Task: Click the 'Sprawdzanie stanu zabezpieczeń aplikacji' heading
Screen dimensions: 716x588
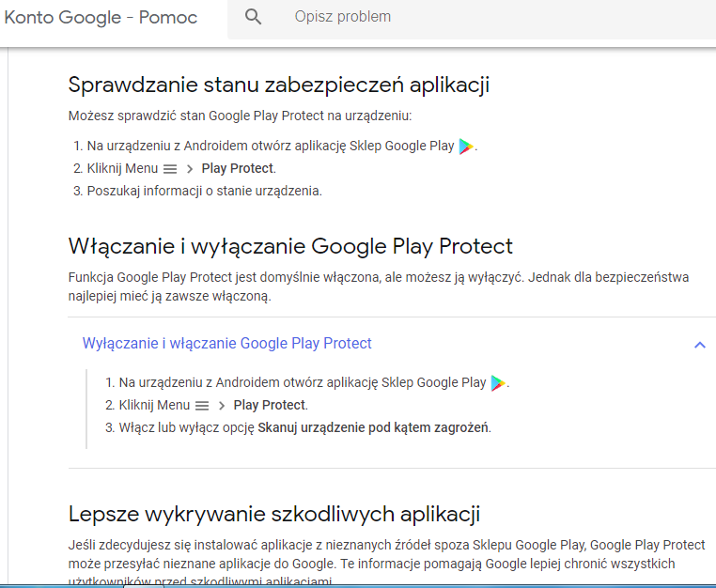Action: pyautogui.click(x=279, y=85)
